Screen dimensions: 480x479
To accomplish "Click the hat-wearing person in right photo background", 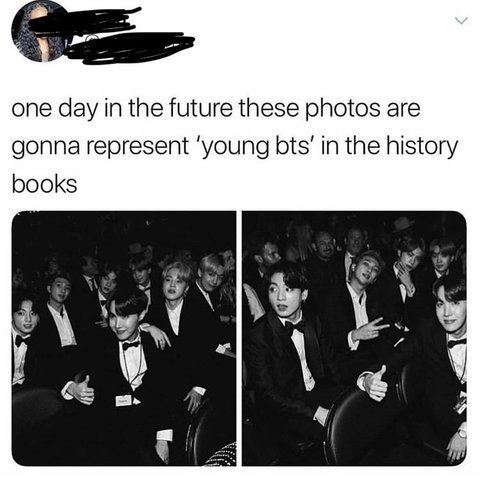I will click(x=402, y=225).
